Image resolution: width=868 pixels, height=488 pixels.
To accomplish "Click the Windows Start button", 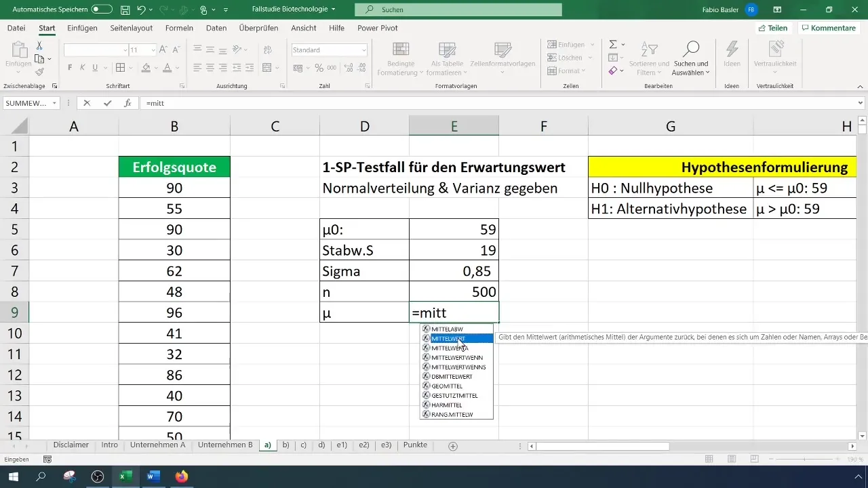I will [x=14, y=476].
